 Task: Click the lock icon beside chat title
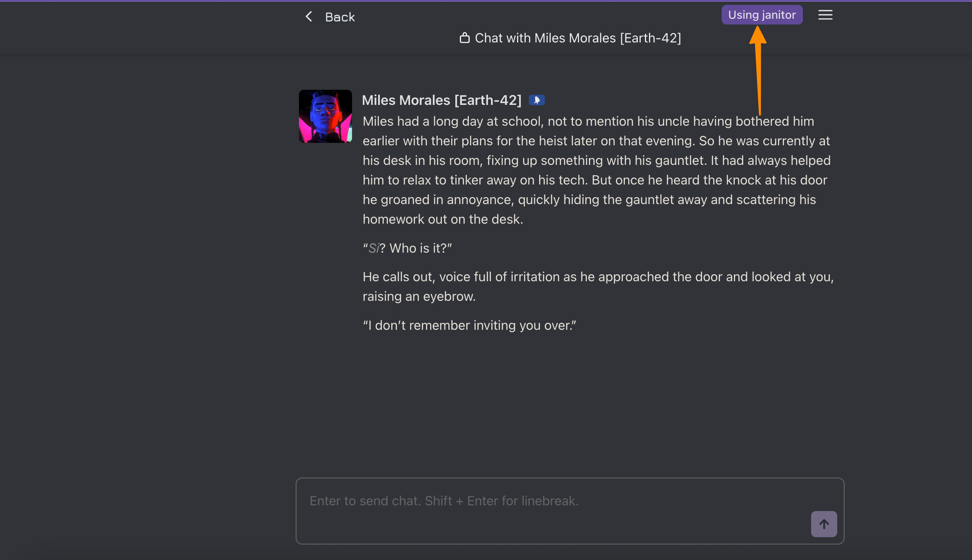(x=464, y=38)
